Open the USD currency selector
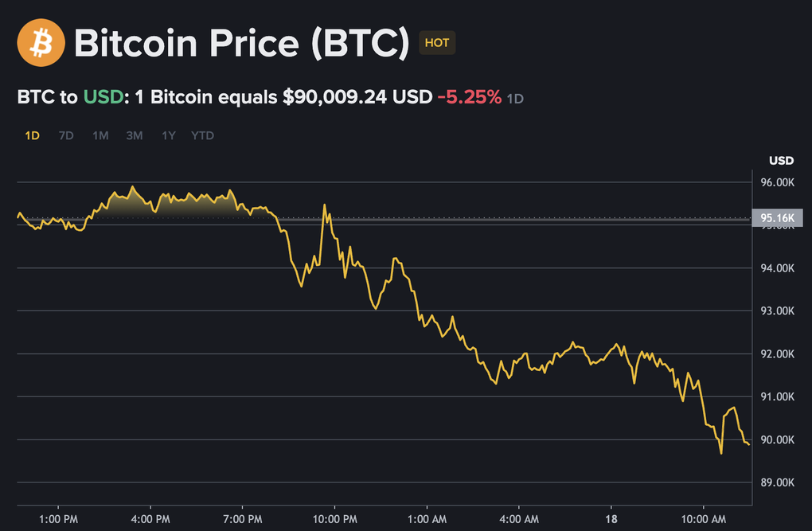Image resolution: width=812 pixels, height=531 pixels. tap(780, 160)
